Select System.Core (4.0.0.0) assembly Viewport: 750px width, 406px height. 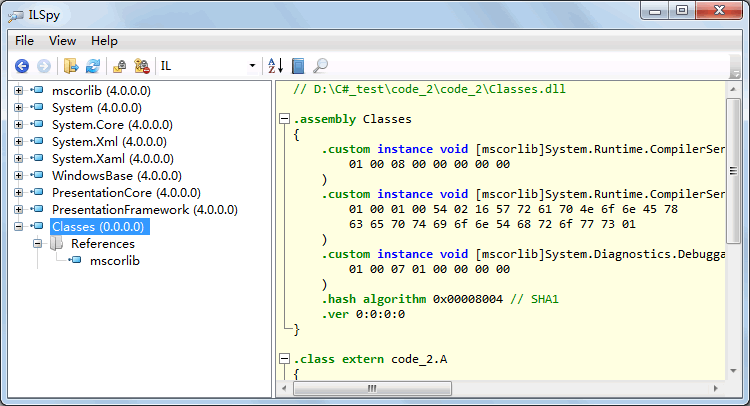tap(112, 124)
